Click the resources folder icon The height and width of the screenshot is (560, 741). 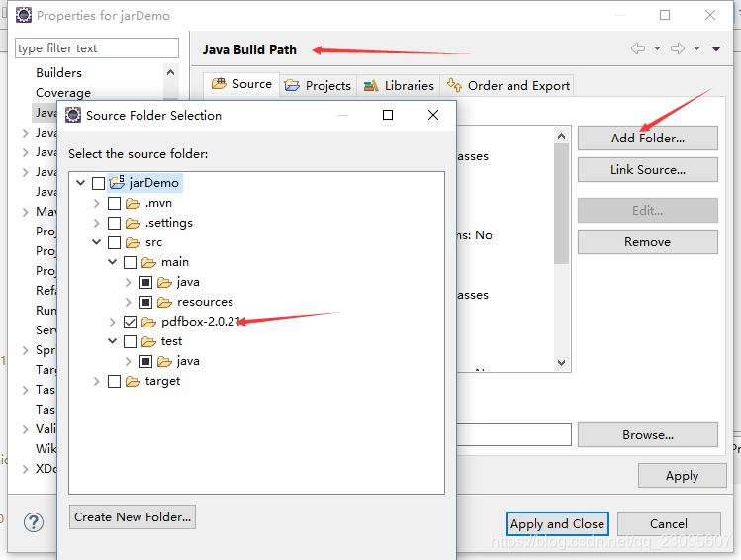point(164,302)
